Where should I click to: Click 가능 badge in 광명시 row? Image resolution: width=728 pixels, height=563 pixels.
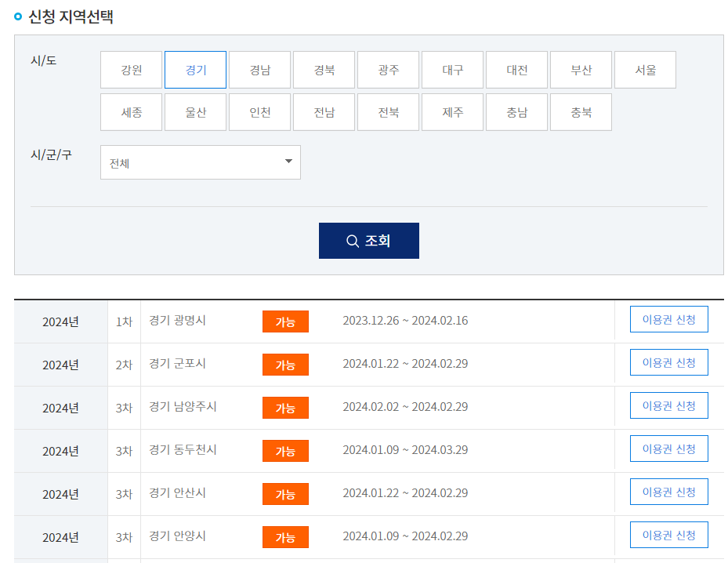tap(285, 321)
